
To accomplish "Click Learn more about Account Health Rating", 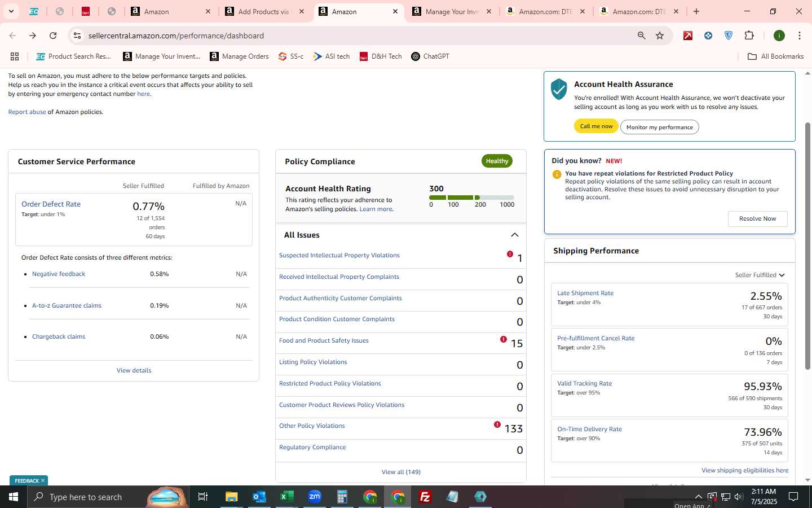I will point(376,209).
